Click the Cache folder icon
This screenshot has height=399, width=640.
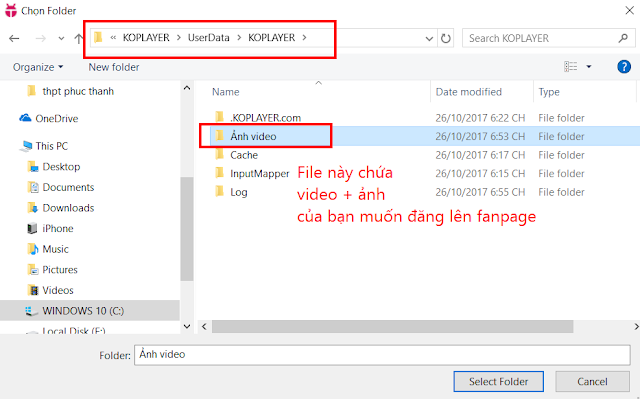(220, 154)
